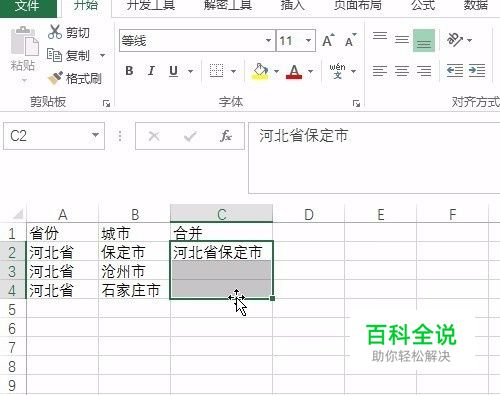The height and width of the screenshot is (395, 500).
Task: Open clipboard group dialog launcher
Action: click(x=106, y=104)
